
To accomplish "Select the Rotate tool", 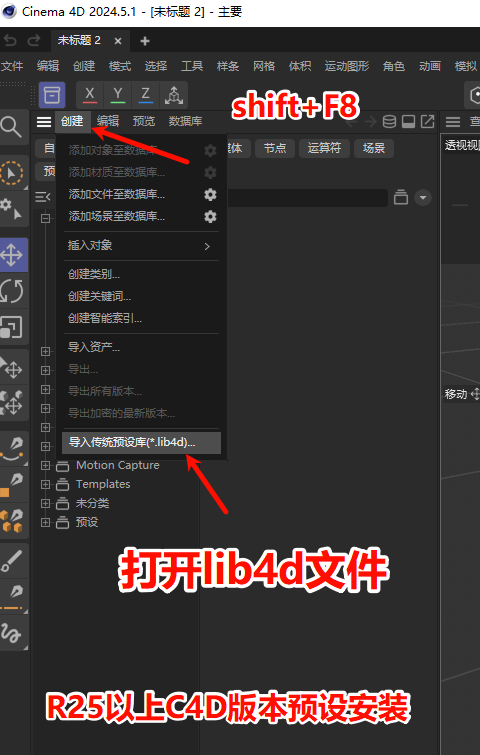I will (x=12, y=291).
